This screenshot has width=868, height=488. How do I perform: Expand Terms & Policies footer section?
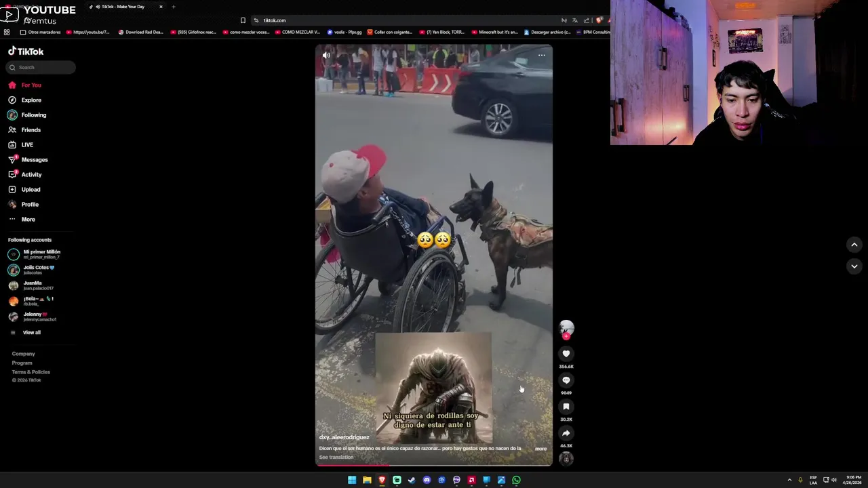coord(31,372)
